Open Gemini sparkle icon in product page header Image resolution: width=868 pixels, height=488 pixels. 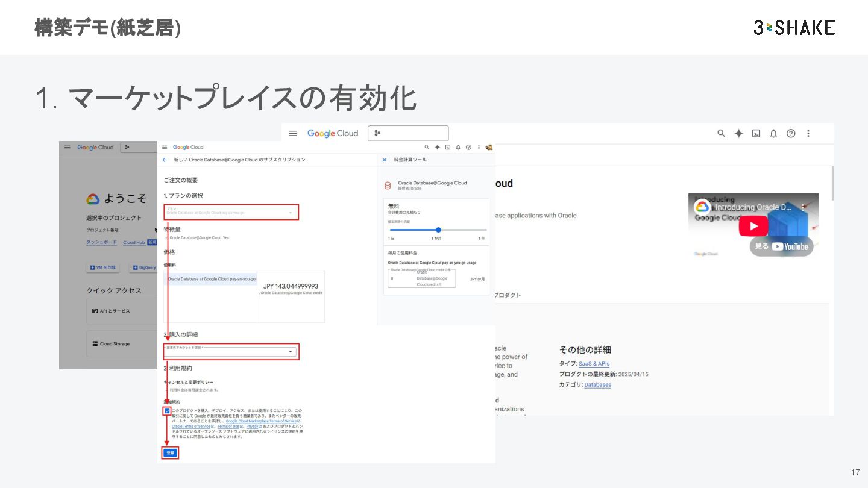point(738,133)
